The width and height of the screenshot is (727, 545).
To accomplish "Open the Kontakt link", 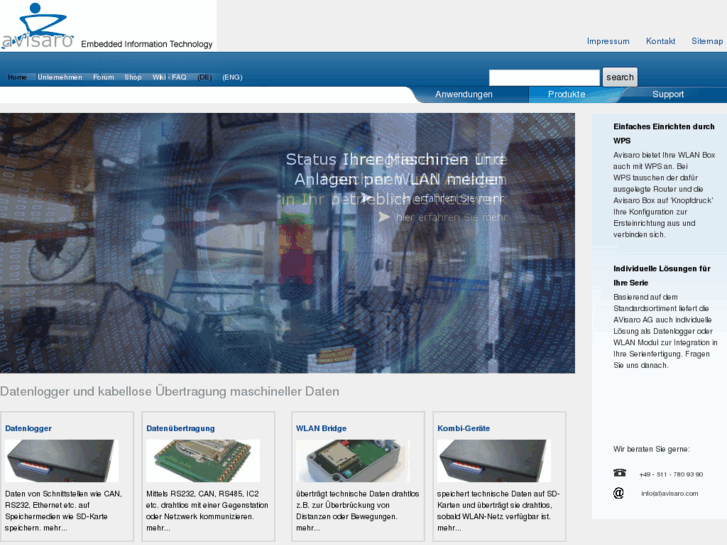I will pos(660,41).
